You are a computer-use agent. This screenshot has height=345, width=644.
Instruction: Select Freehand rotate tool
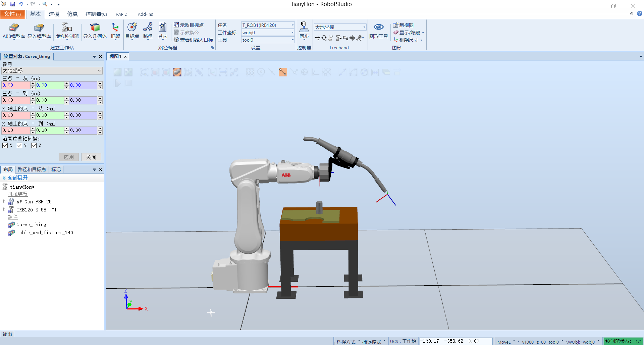tap(324, 38)
